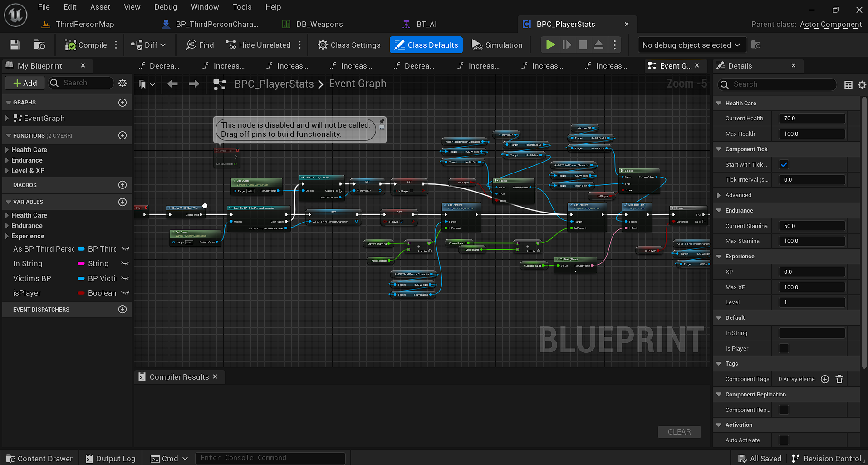Toggle visibility of isPlayer variable

coord(125,293)
